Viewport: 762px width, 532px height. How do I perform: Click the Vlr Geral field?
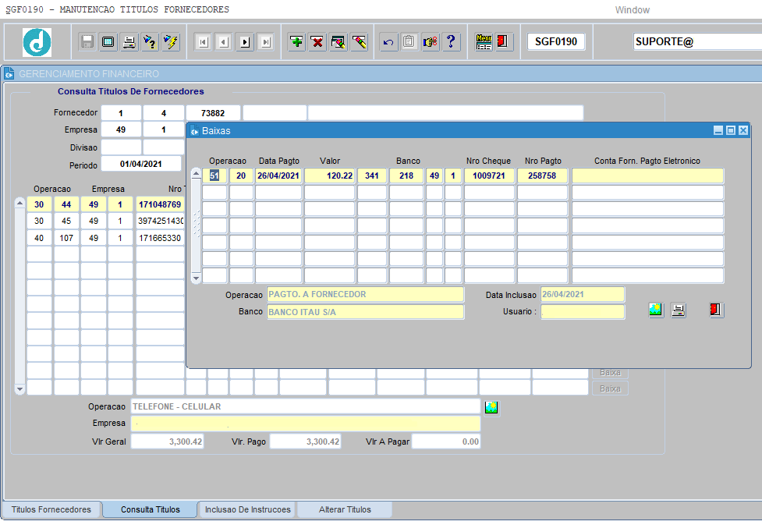click(167, 442)
